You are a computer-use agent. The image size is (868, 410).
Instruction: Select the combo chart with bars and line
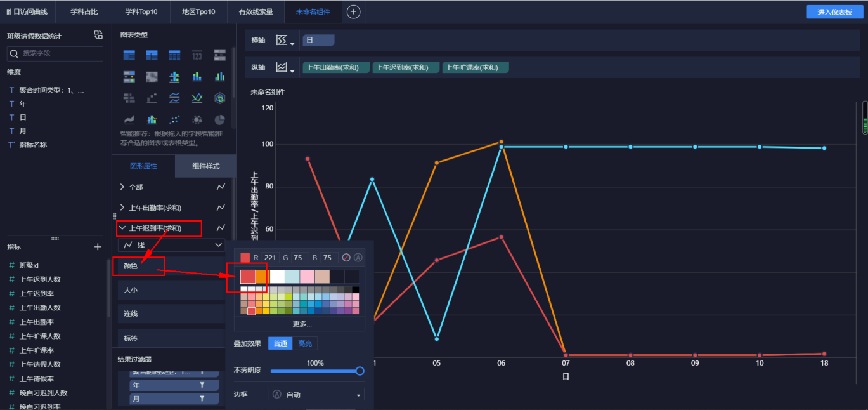(x=152, y=119)
